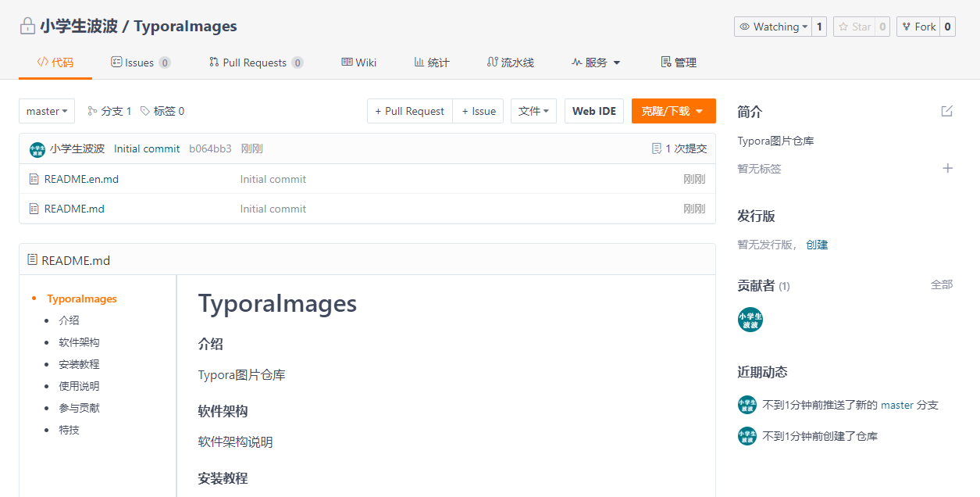980x497 pixels.
Task: Open Initial commit message for README.en.md
Action: (273, 179)
